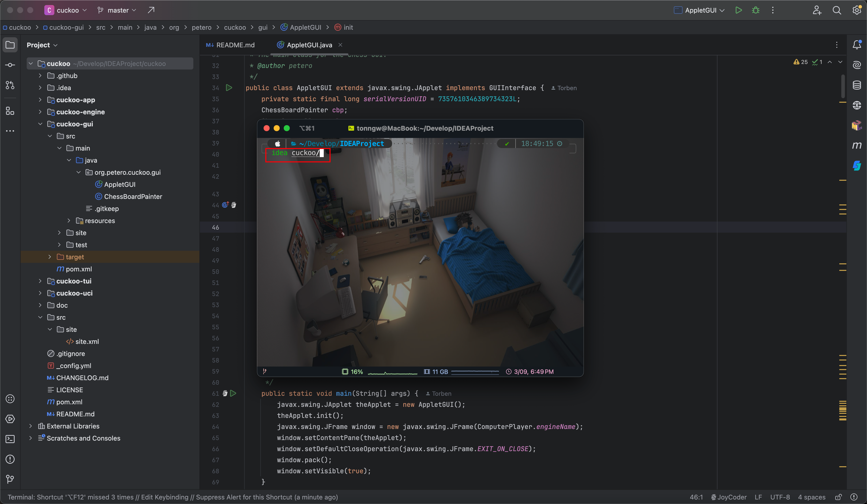The image size is (867, 504).
Task: Open Search Everywhere magnifier icon
Action: 837,10
